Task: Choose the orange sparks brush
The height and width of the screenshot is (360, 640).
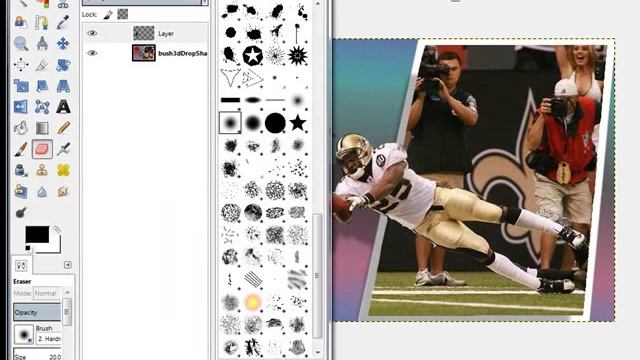Action: [253, 302]
